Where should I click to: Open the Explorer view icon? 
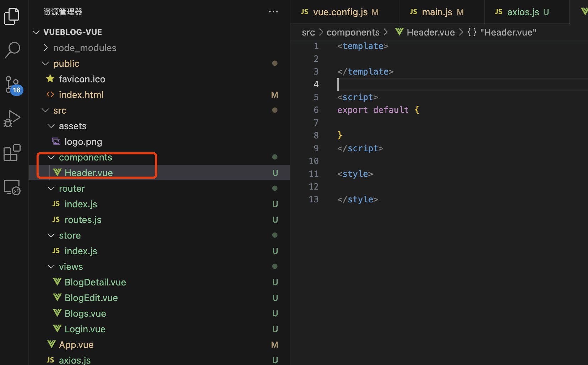(x=12, y=16)
